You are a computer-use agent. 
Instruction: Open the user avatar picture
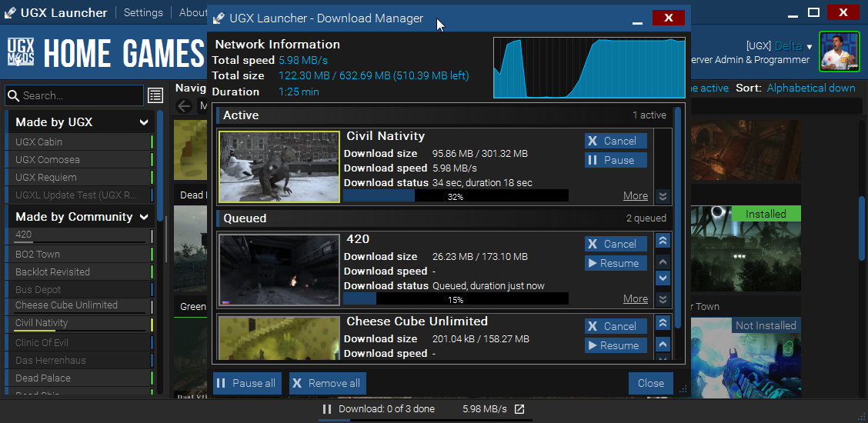(x=840, y=52)
